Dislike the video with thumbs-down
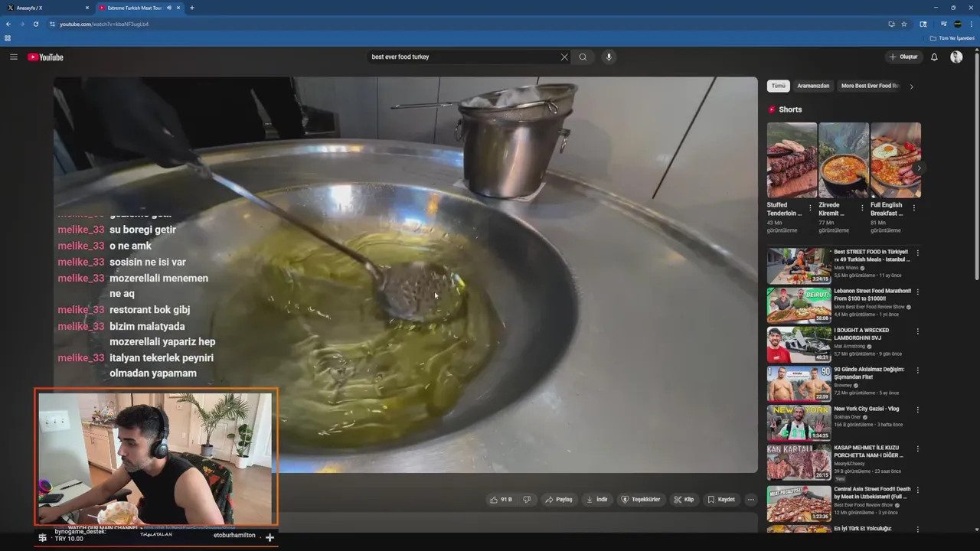 click(x=527, y=499)
